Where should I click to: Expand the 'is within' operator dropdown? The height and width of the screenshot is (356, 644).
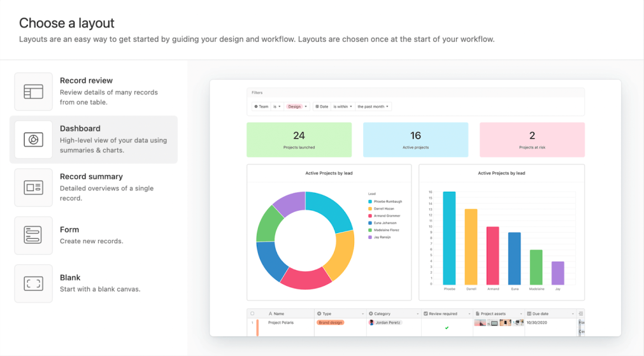coord(352,107)
